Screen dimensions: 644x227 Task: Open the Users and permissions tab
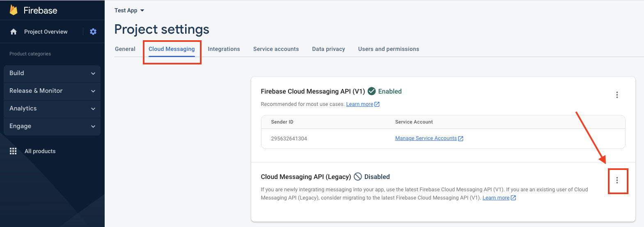click(x=389, y=49)
